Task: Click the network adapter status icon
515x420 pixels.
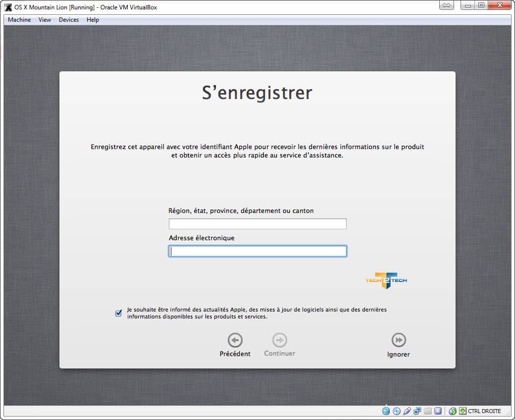Action: (417, 411)
